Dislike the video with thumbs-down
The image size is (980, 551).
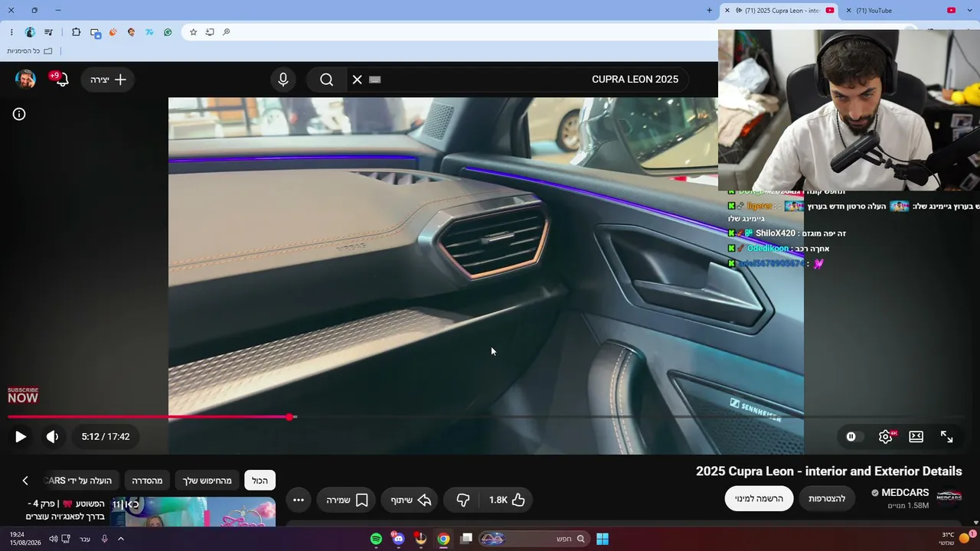[462, 500]
